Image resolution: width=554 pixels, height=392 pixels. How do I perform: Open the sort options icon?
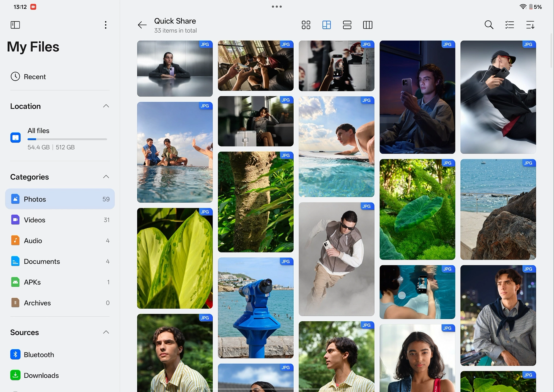point(530,25)
